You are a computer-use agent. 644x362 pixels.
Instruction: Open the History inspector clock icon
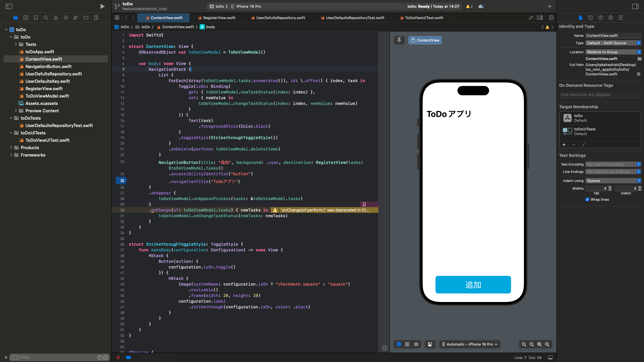tap(590, 17)
